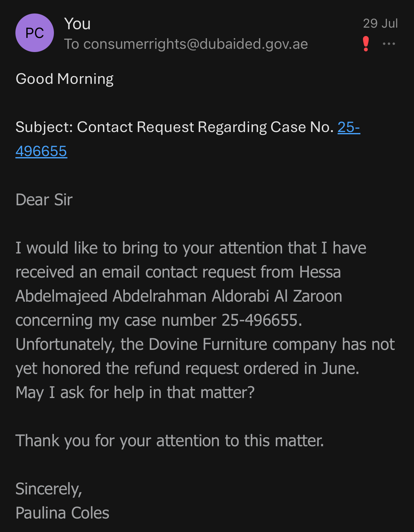Click "May I ask for help" sentence

(x=135, y=393)
